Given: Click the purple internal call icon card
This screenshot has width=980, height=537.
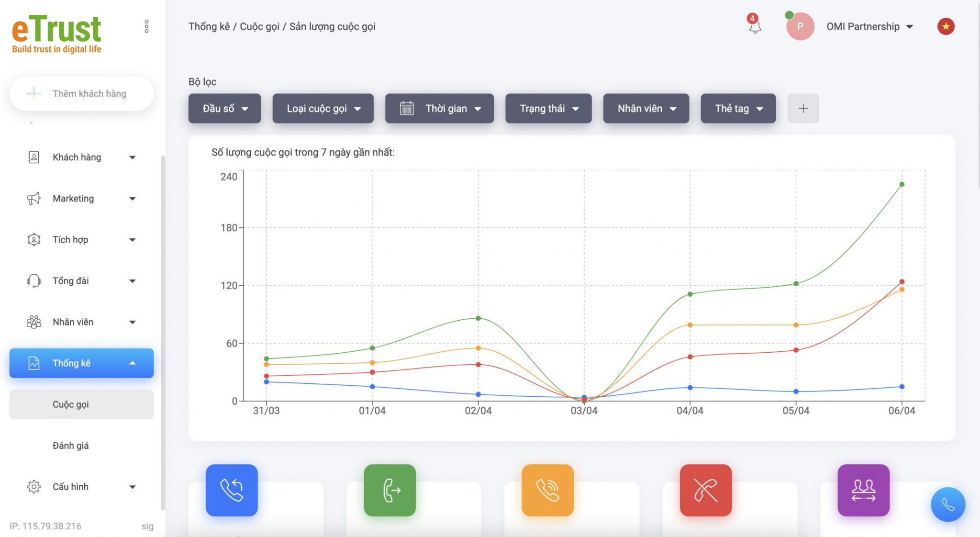Looking at the screenshot, I should tap(863, 490).
